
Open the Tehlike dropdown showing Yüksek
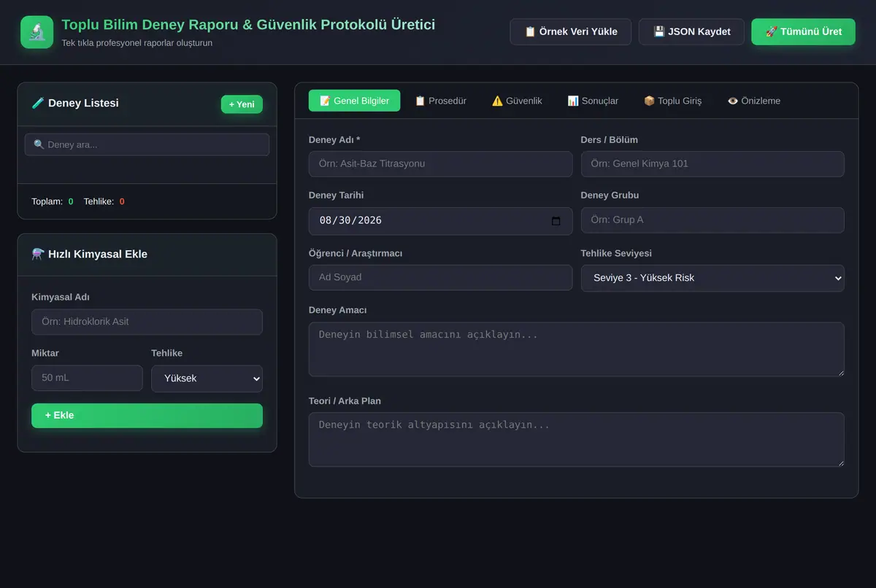[207, 379]
